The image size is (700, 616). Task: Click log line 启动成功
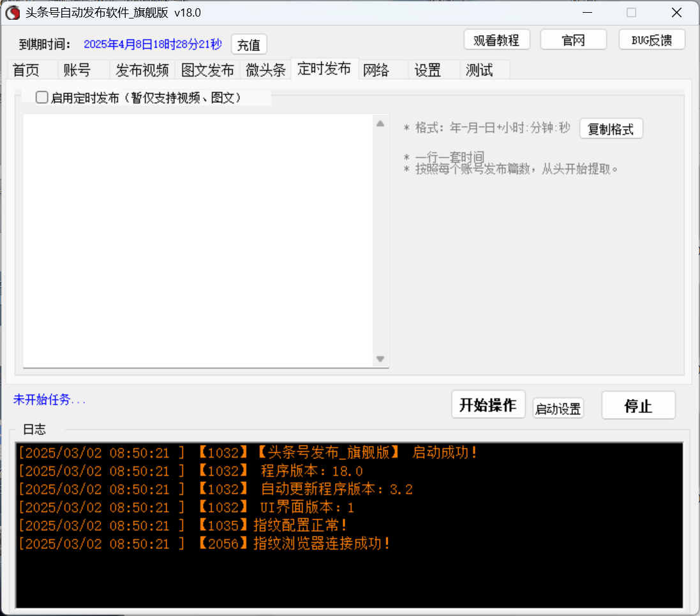[248, 453]
